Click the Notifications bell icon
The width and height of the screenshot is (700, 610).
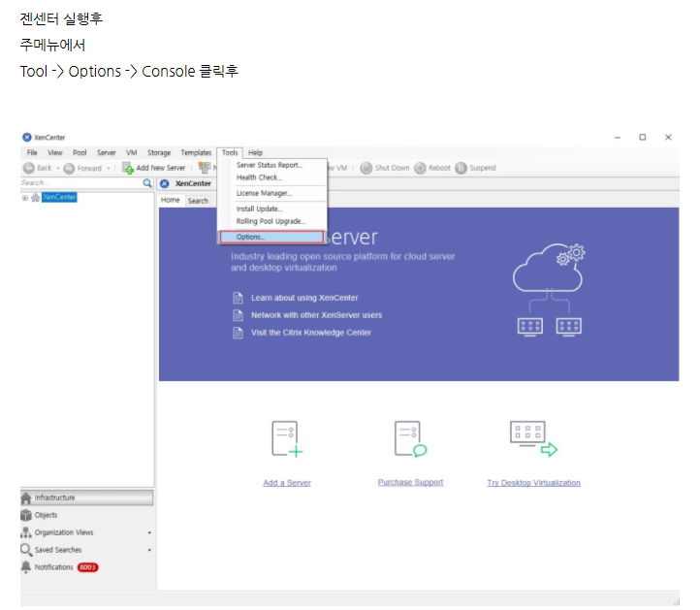coord(26,566)
